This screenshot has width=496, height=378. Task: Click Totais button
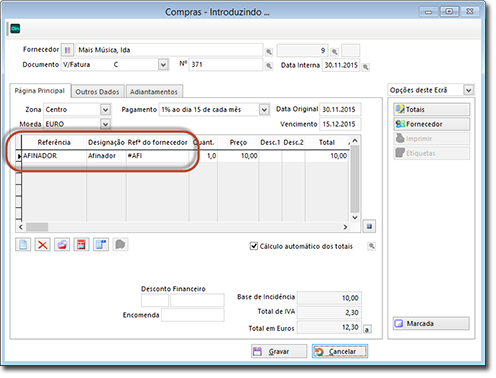coord(432,109)
